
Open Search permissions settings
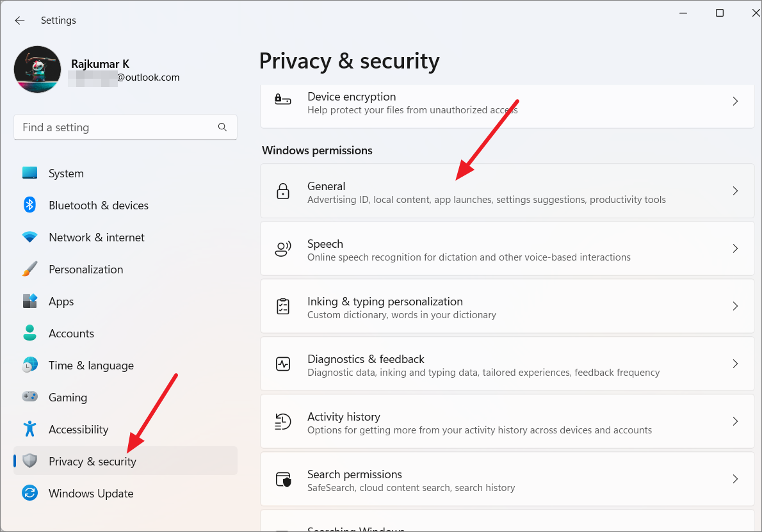(x=506, y=479)
